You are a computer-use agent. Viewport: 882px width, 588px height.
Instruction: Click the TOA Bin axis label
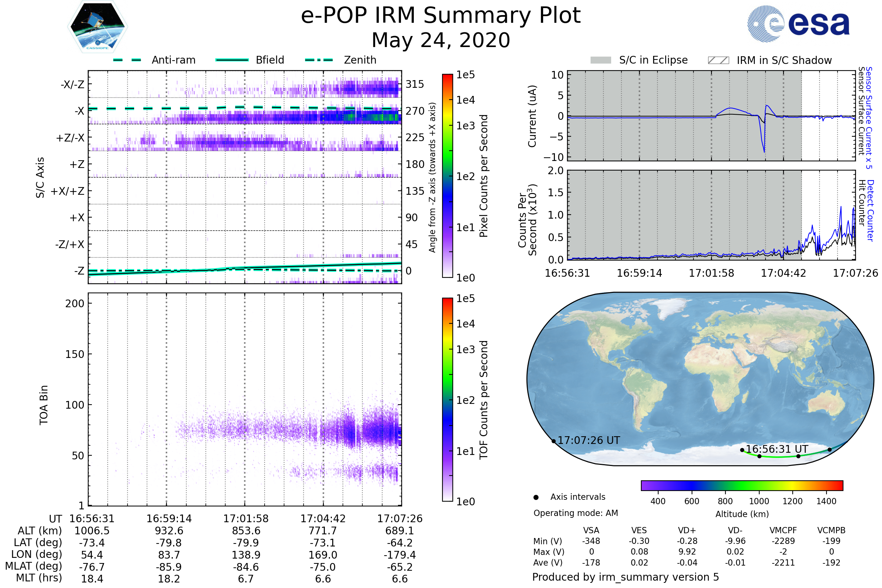44,405
